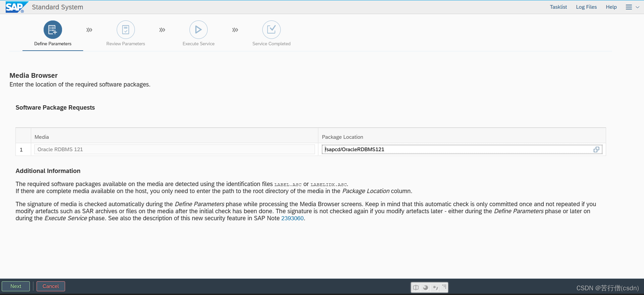Viewport: 644px width, 295px height.
Task: Select the Execute Service step icon
Action: point(199,30)
